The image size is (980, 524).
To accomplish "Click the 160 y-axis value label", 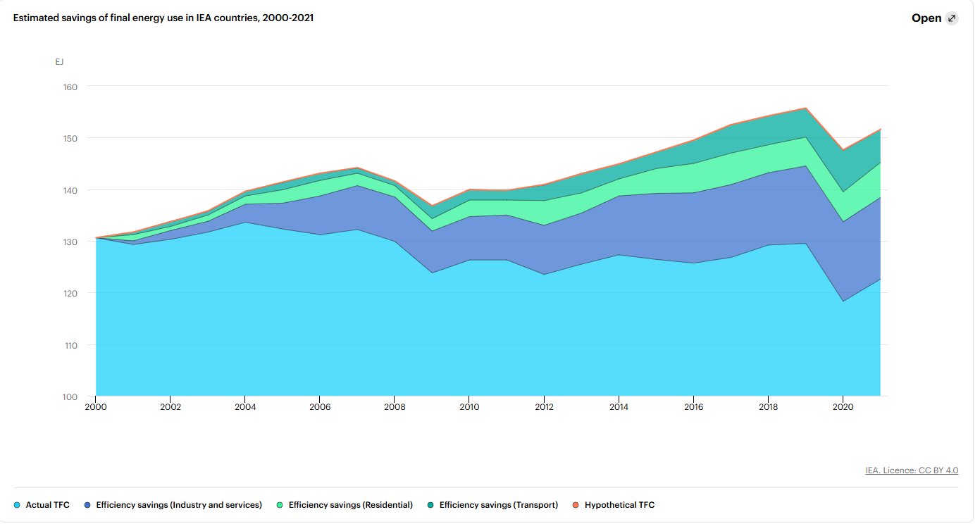I will coord(70,87).
